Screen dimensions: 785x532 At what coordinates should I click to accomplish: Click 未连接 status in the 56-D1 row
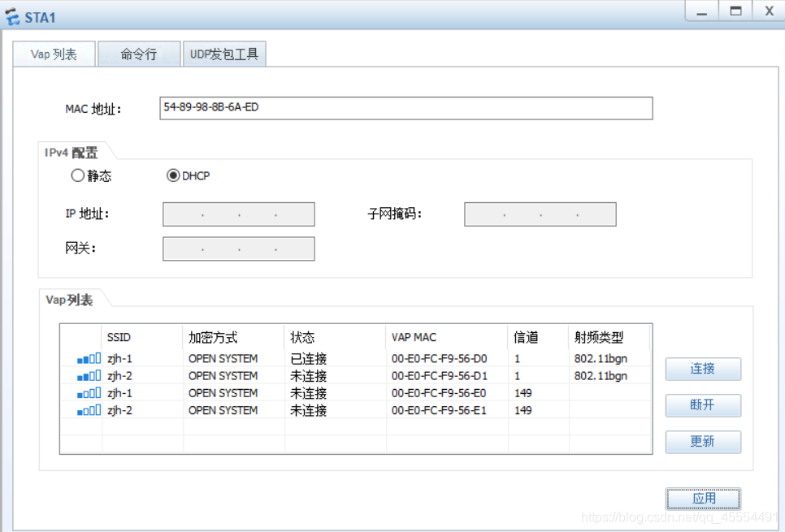coord(309,375)
